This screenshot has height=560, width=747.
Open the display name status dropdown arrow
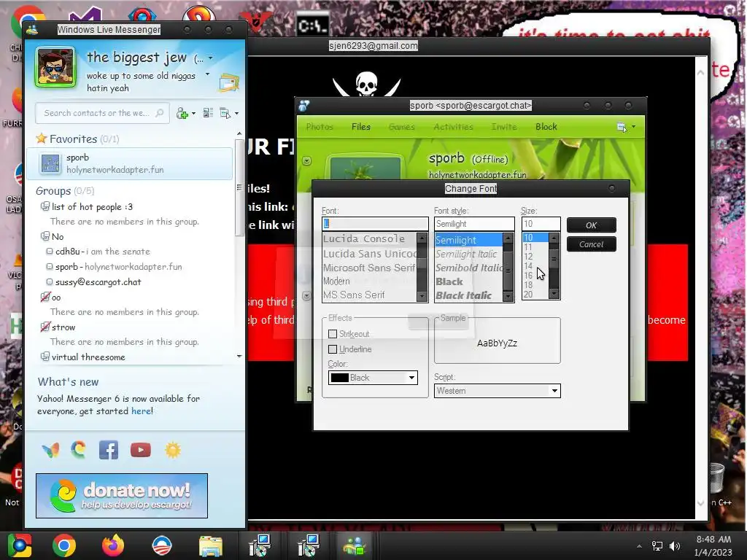pyautogui.click(x=211, y=58)
